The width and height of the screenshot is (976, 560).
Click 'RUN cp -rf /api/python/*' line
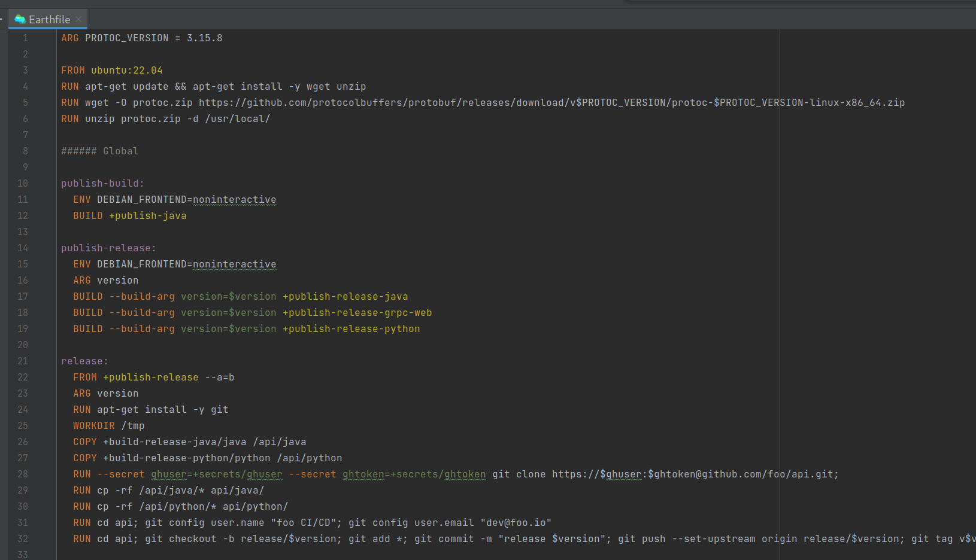point(181,506)
